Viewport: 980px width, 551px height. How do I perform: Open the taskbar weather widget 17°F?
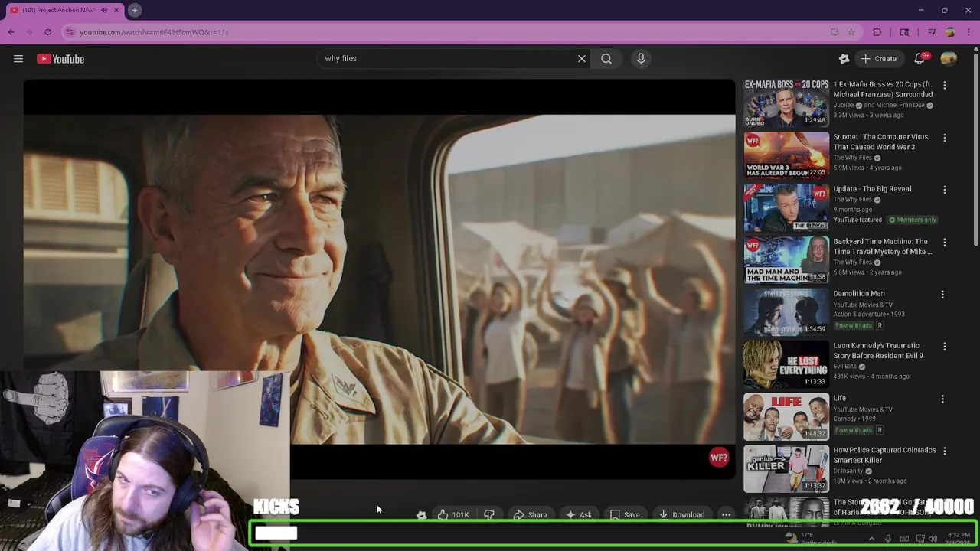[x=809, y=539]
